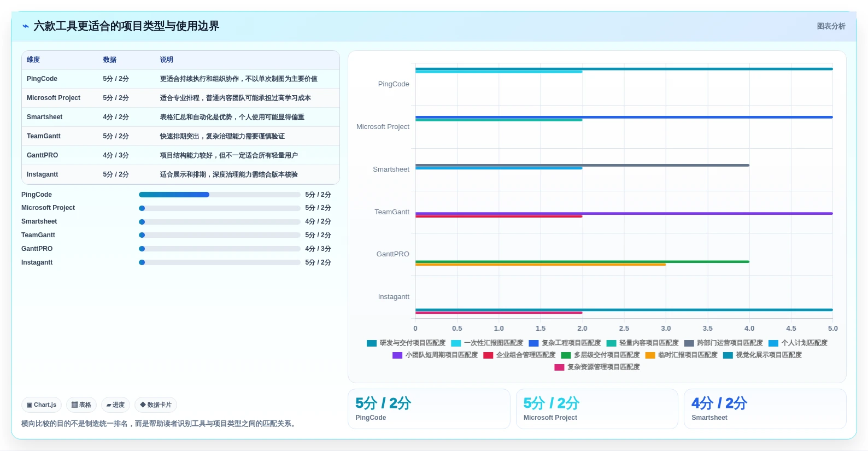868x451 pixels.
Task: Toggle the 研发与交付项目匹配度 legend item
Action: [406, 343]
